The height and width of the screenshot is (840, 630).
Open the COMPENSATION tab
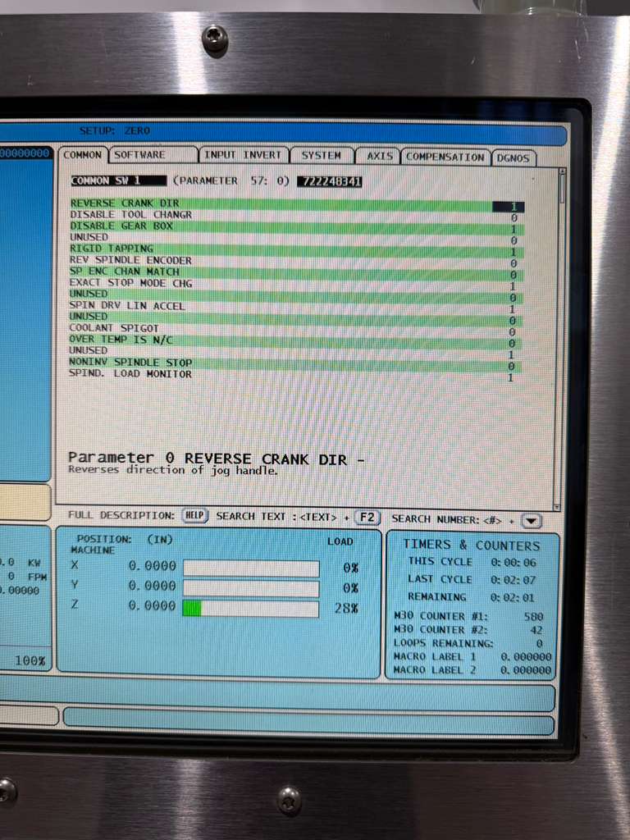pos(445,157)
